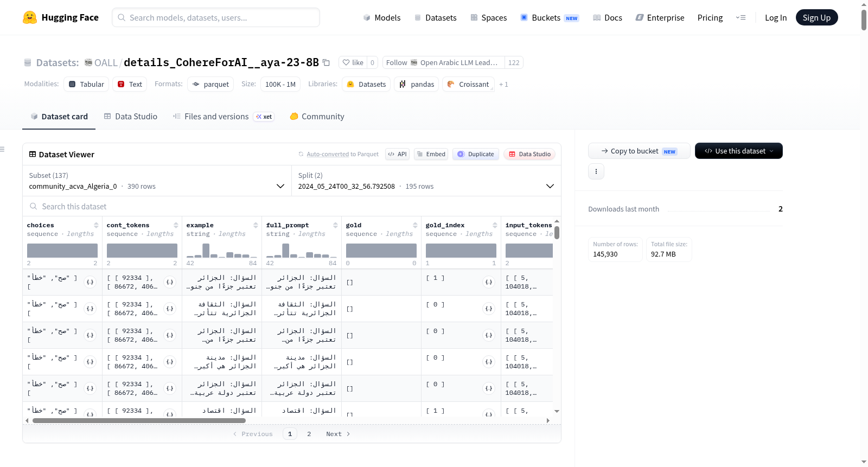Sort by the choices column
Viewport: 868px width, 467px height.
(x=96, y=225)
